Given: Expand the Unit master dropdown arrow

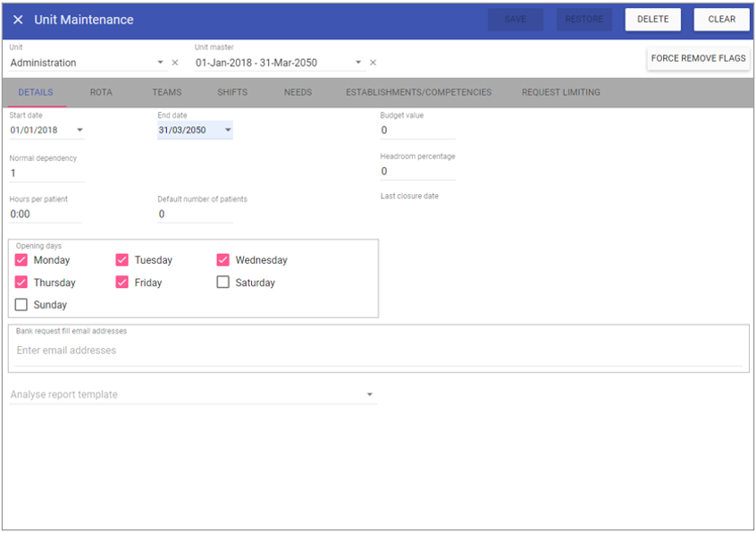Looking at the screenshot, I should [358, 63].
